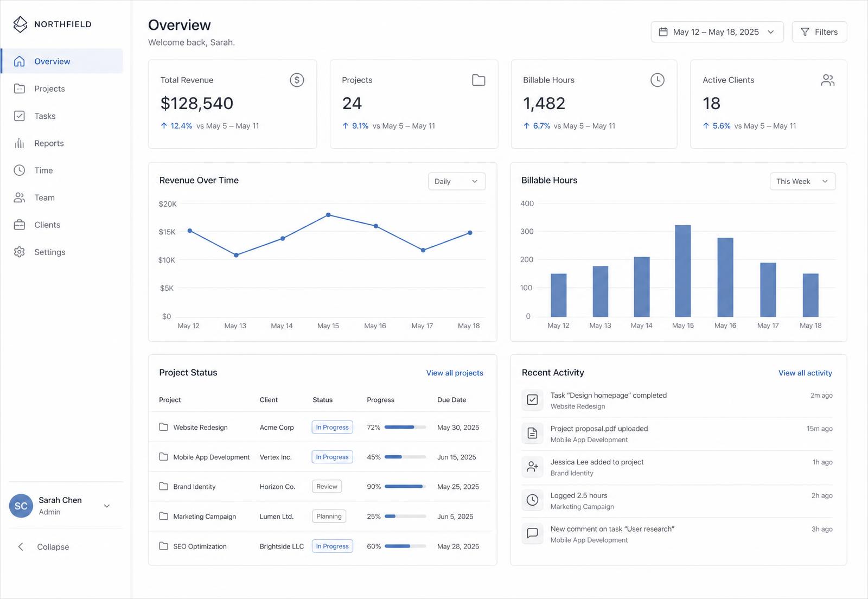Click the Overview home icon in sidebar
This screenshot has width=868, height=599.
20,61
